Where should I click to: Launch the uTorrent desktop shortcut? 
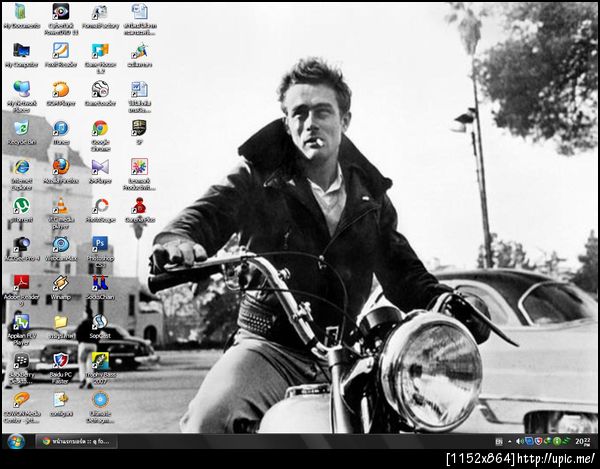[21, 205]
